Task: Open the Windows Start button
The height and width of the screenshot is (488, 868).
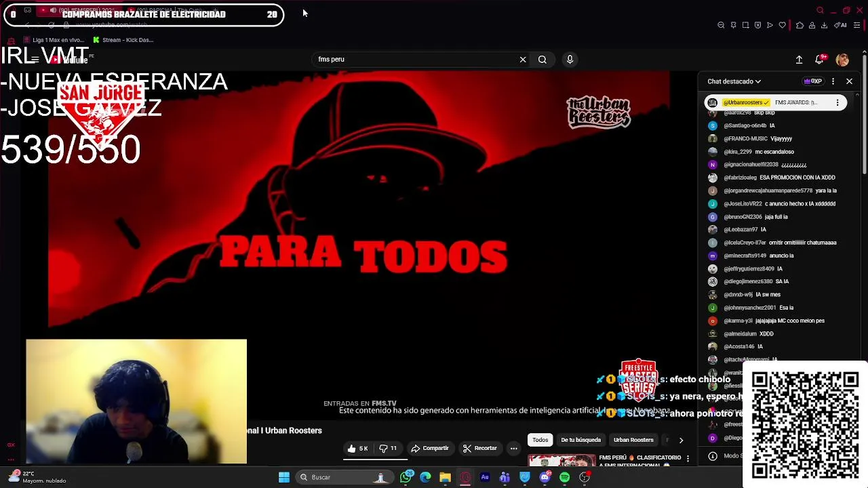Action: coord(284,477)
